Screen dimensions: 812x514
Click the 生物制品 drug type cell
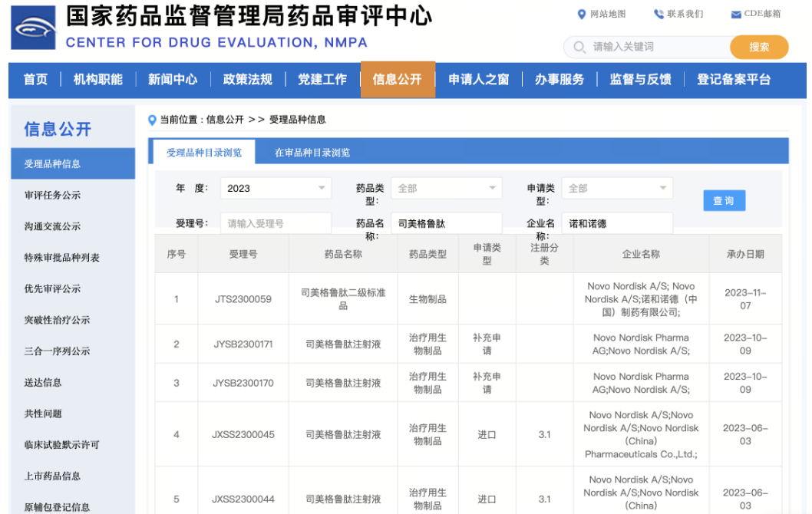[427, 298]
